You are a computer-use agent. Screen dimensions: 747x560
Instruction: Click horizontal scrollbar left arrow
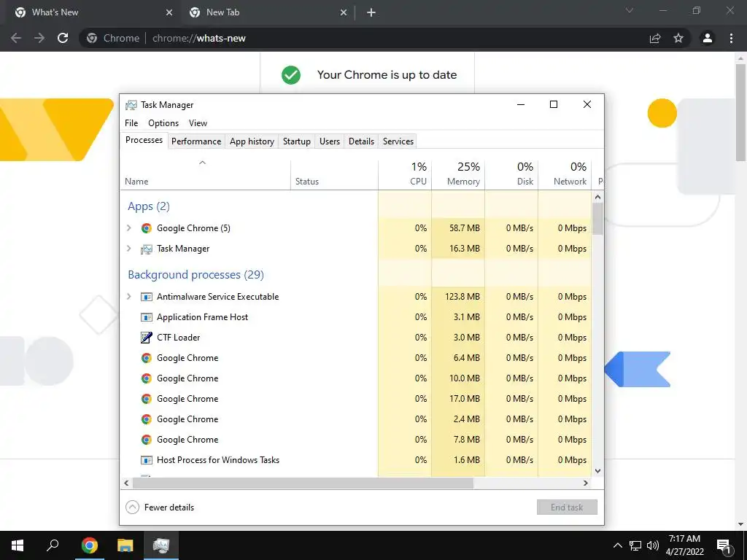click(126, 483)
